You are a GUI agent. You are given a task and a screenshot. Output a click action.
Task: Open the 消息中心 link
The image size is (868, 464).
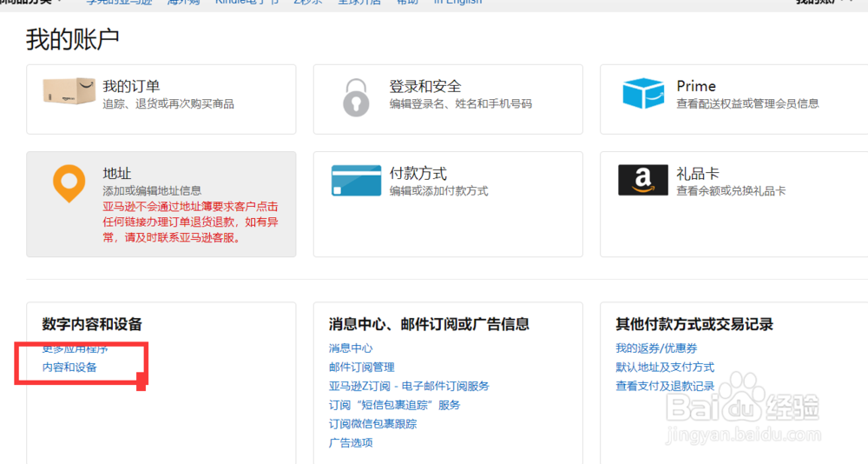pyautogui.click(x=351, y=348)
